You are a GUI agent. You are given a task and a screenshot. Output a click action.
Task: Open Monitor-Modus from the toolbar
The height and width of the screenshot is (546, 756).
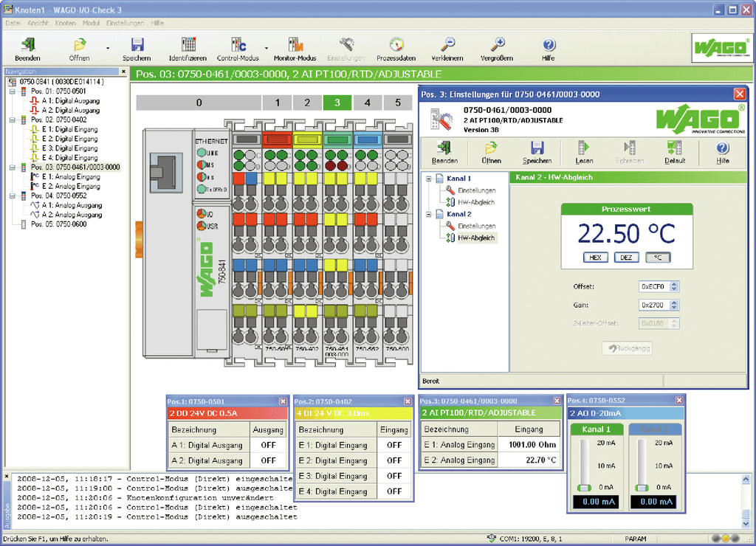pyautogui.click(x=295, y=46)
